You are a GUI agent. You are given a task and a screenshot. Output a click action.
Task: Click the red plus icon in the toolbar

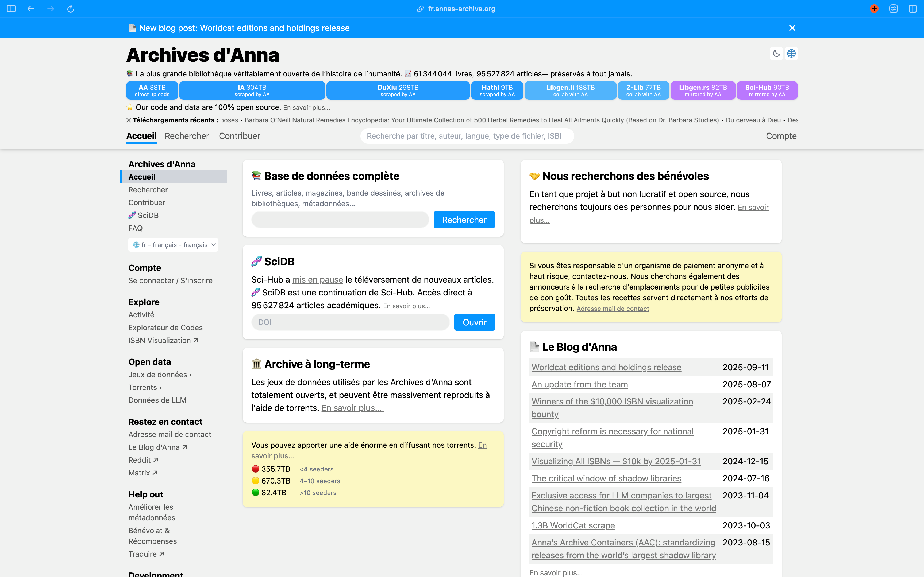pyautogui.click(x=874, y=9)
